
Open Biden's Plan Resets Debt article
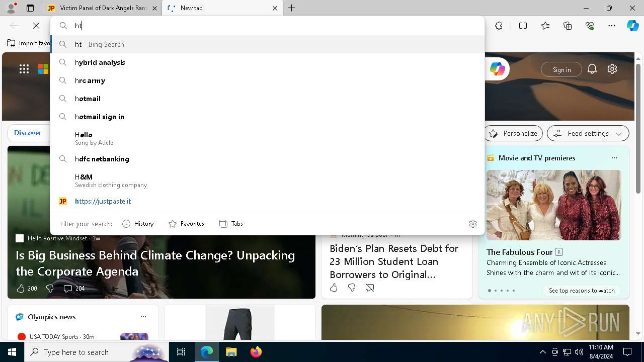(394, 261)
